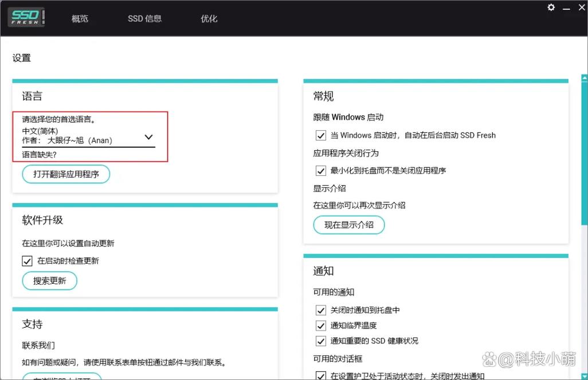Switch to the 概览 tab
Screen dimensions: 588x380
pyautogui.click(x=80, y=18)
